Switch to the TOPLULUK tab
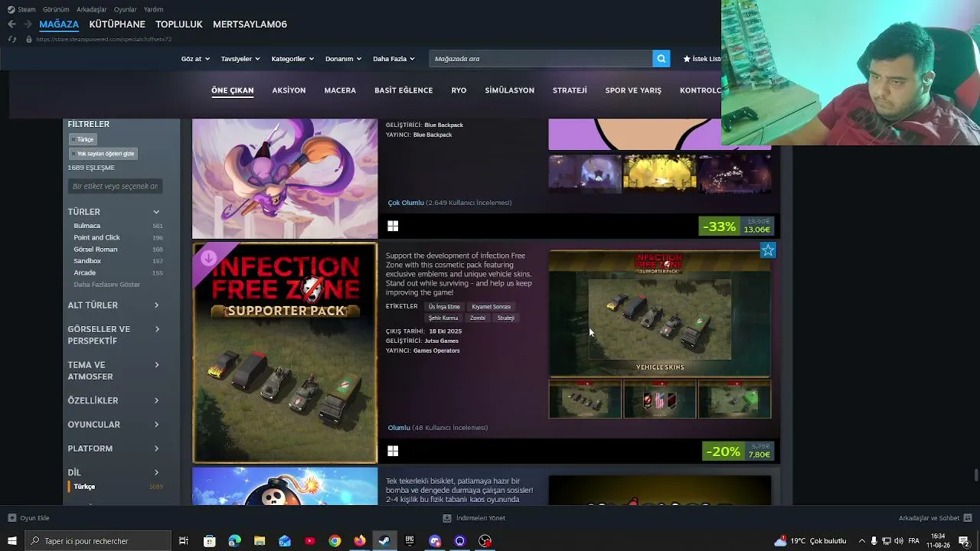 pyautogui.click(x=179, y=24)
